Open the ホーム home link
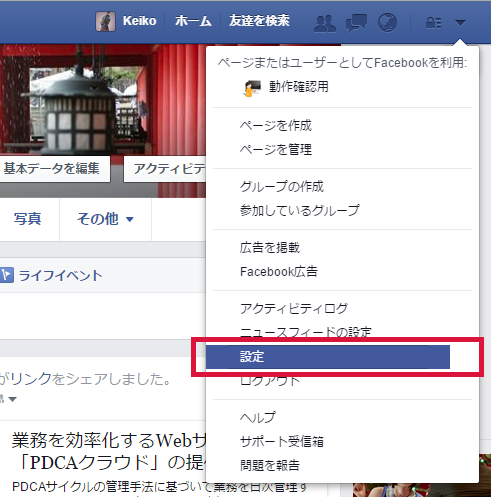491x497 pixels. click(x=193, y=21)
